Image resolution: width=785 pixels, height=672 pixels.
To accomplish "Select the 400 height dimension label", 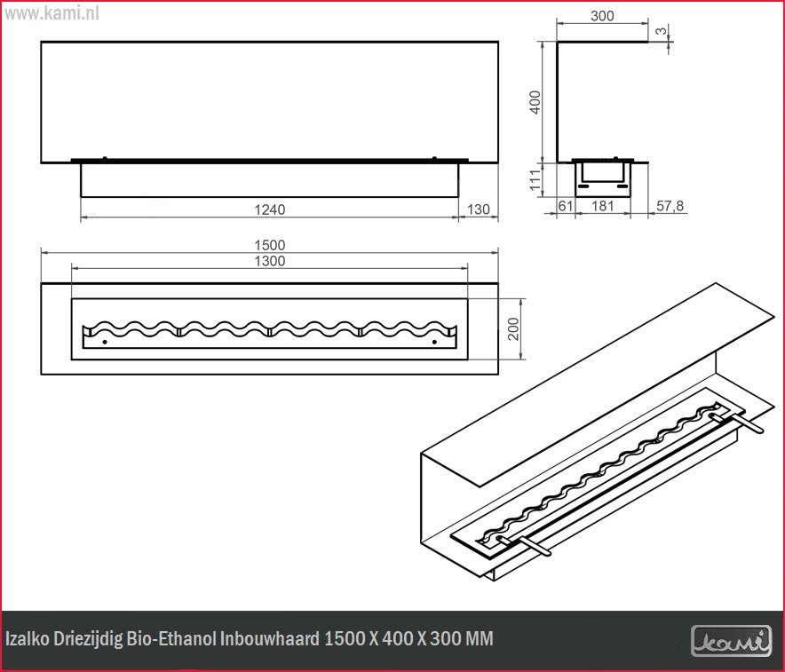I will tap(535, 102).
